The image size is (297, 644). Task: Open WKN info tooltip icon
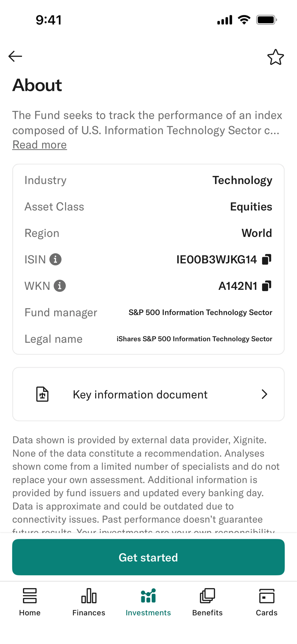pos(60,286)
